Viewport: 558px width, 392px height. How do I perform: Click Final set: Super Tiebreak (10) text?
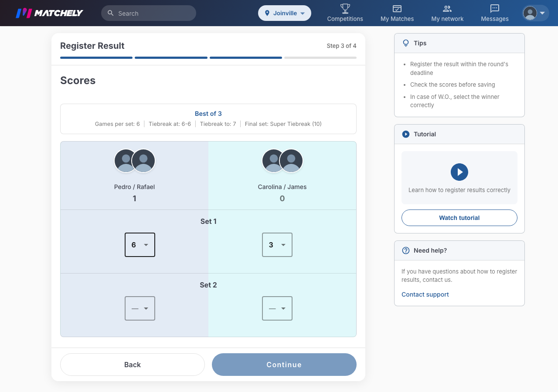(283, 124)
